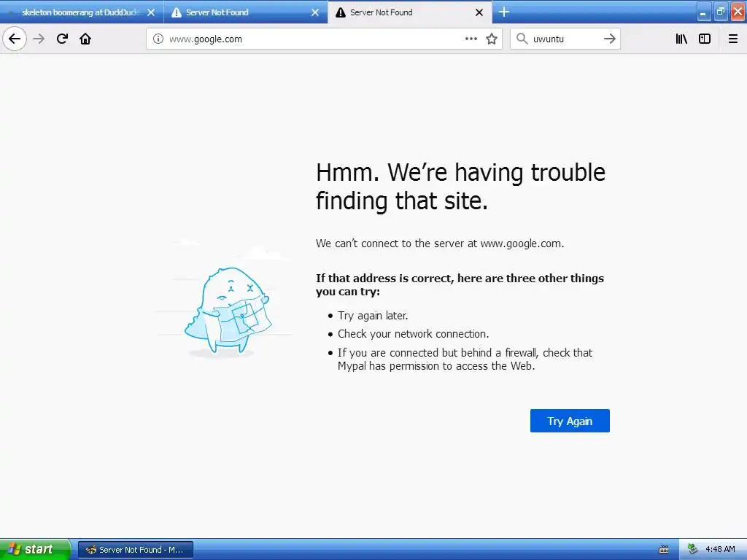Switch to the middle Server Not Found tab

pos(246,12)
